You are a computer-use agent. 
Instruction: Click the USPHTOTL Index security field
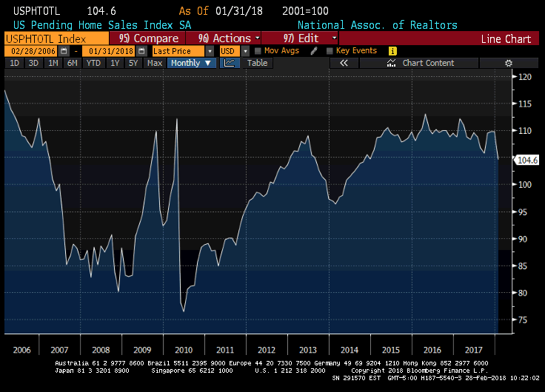56,38
